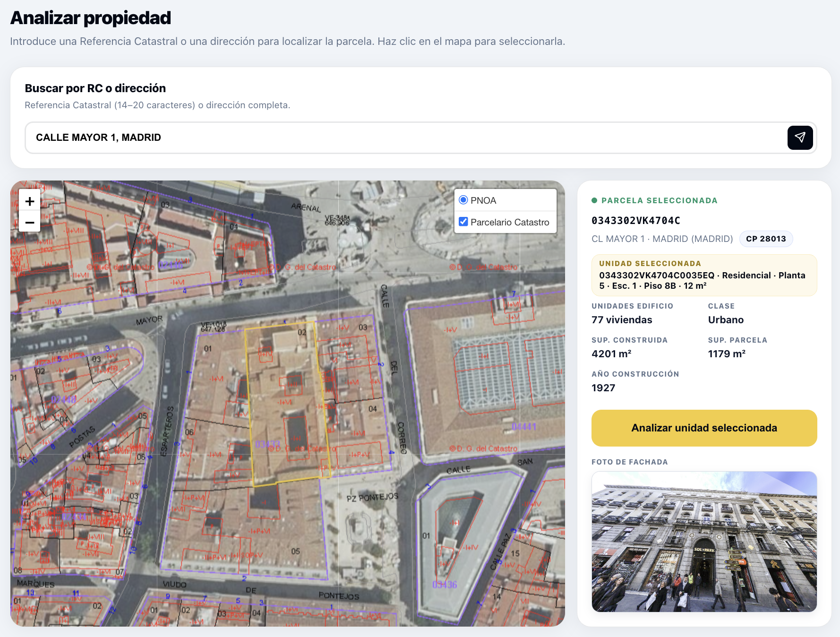Click the CP 28013 postal code badge
Screen dimensions: 840x637
[x=766, y=239]
